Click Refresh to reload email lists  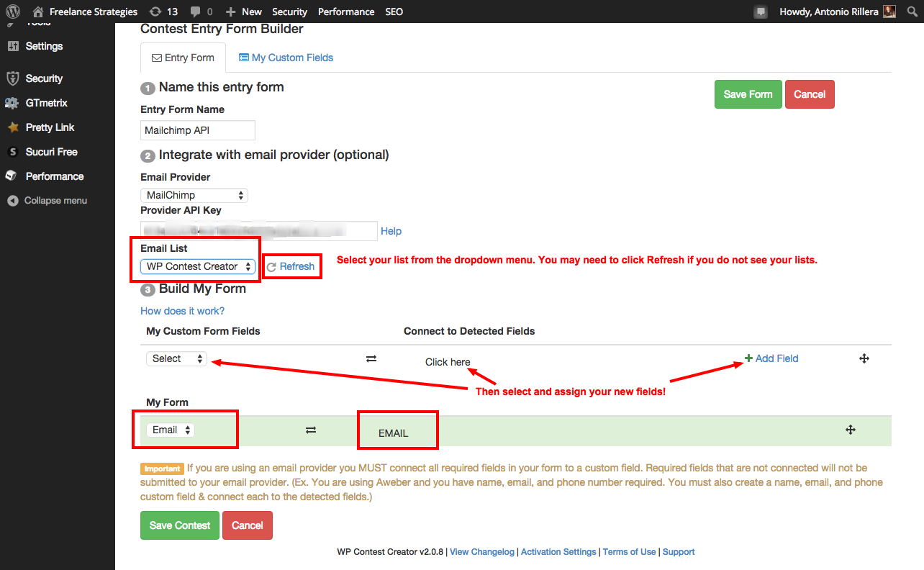click(x=291, y=266)
